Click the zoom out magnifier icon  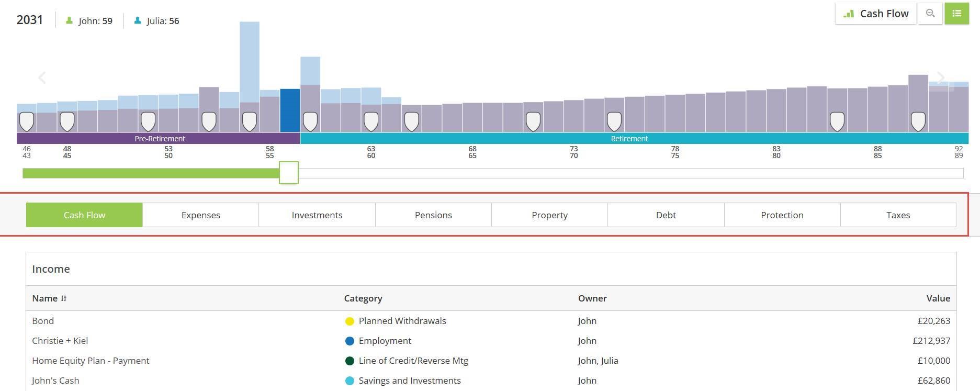click(930, 14)
